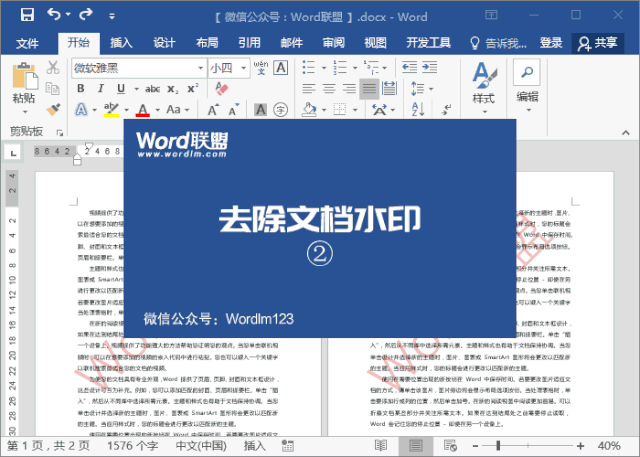The width and height of the screenshot is (640, 457).
Task: Apply the red font color
Action: [x=142, y=110]
